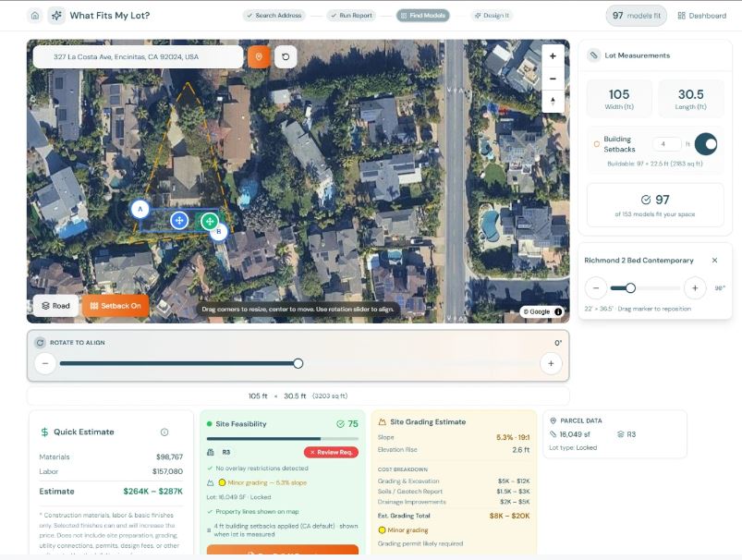
Task: Edit the building setbacks ft field
Action: 666,144
